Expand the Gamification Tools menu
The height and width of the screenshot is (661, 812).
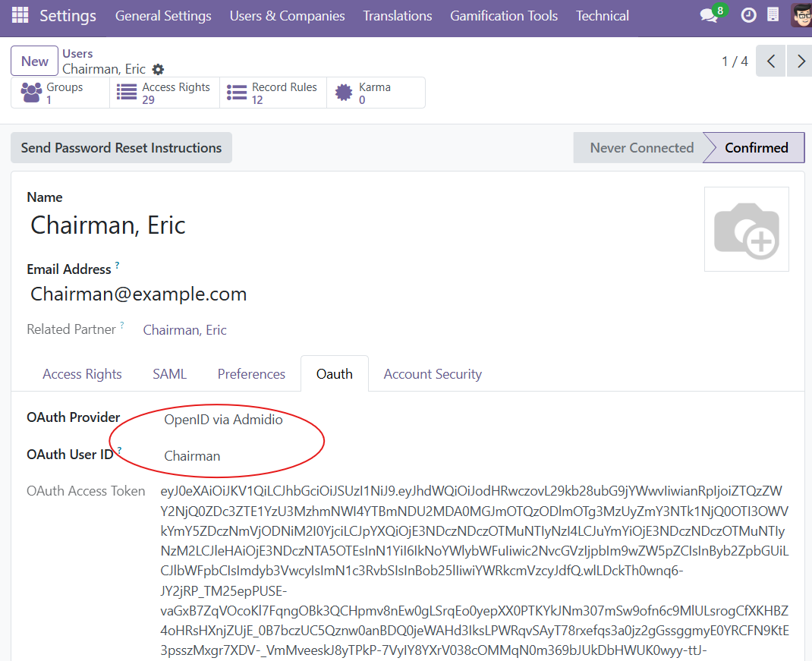click(504, 16)
